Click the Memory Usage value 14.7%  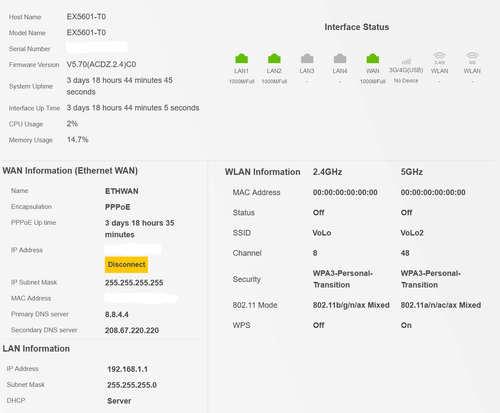tap(78, 140)
